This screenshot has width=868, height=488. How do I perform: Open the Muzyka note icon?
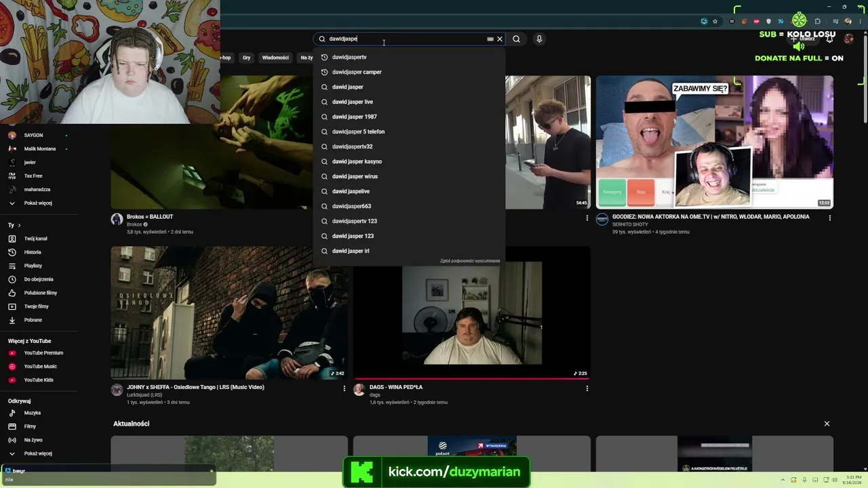tap(12, 413)
